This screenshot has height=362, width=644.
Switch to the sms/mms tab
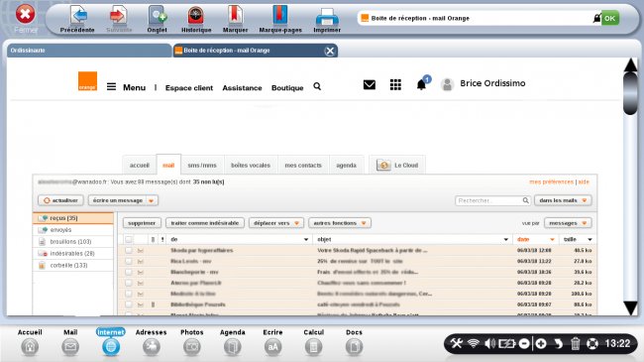202,165
